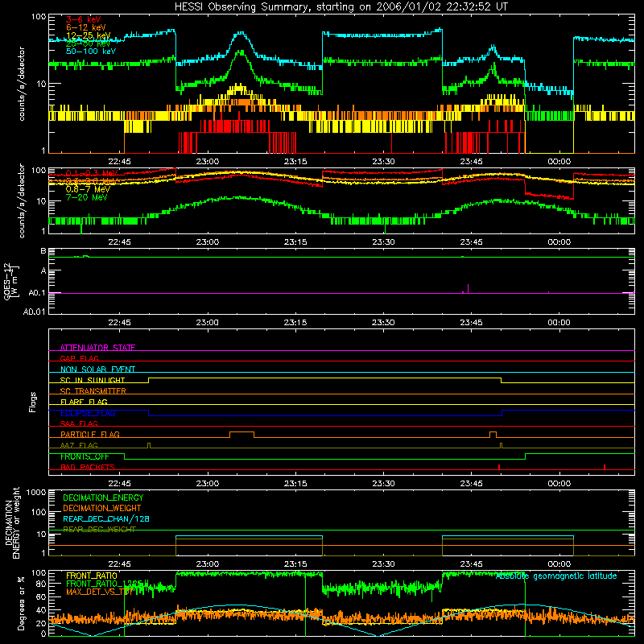Click the A0.1 tick label on GOES axis
Screen dimensions: 644x644
coord(37,293)
